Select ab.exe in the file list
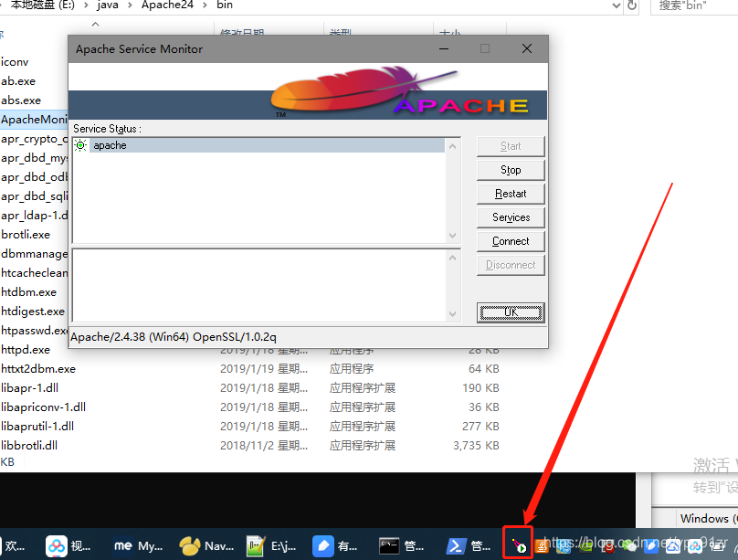The image size is (738, 560). click(18, 81)
